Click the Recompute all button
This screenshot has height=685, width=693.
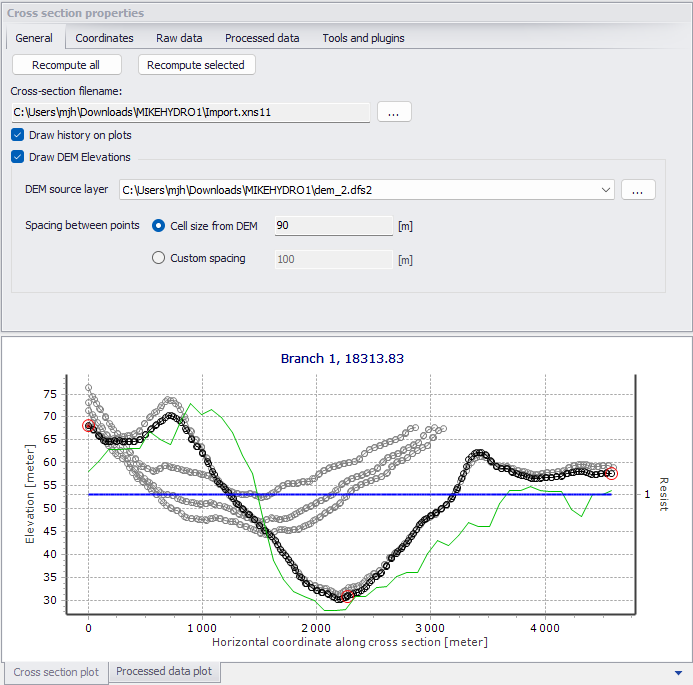pyautogui.click(x=67, y=65)
